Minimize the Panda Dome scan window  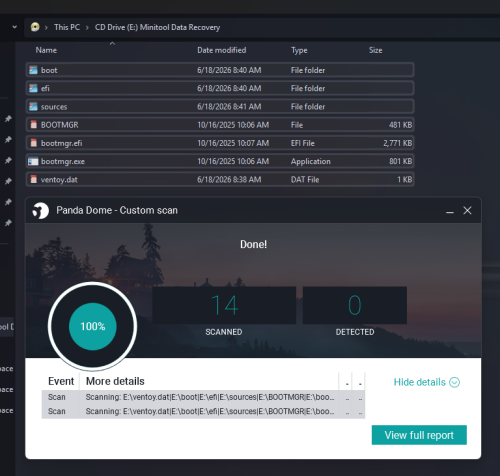(450, 211)
